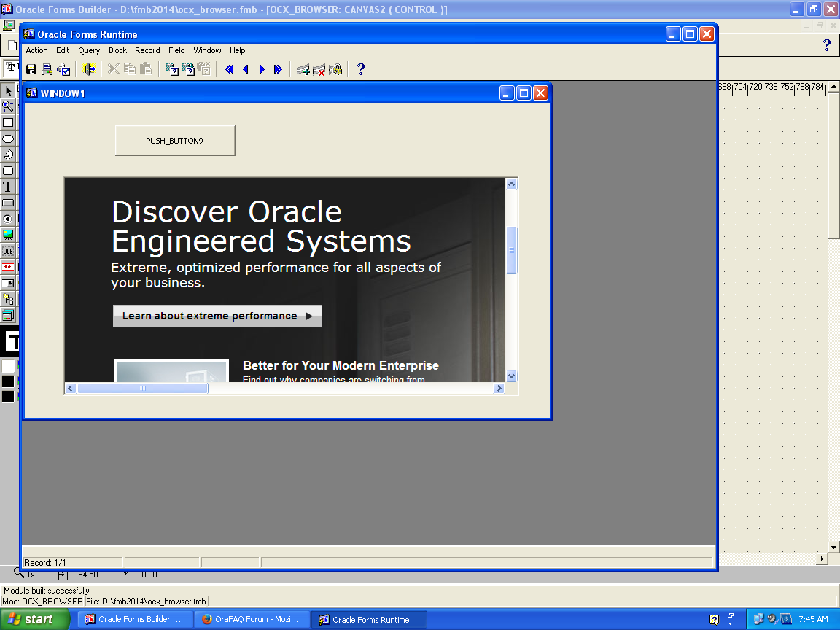The height and width of the screenshot is (630, 840).
Task: Click the Cancel Query icon
Action: [x=203, y=69]
